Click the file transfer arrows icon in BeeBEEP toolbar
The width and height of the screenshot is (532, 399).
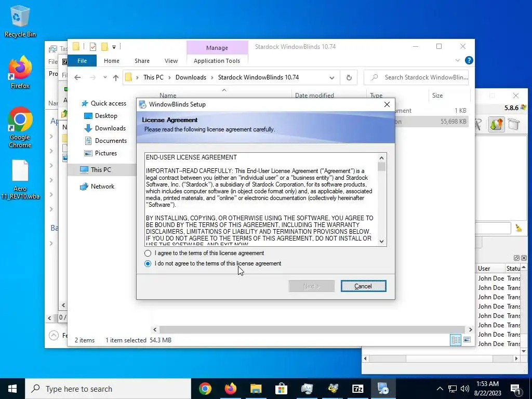pos(496,124)
